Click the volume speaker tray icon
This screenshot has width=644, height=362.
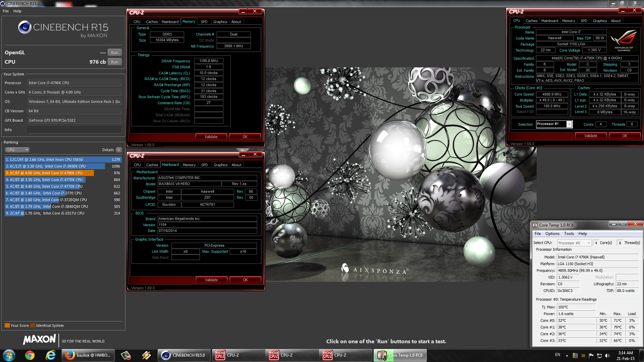click(x=607, y=356)
